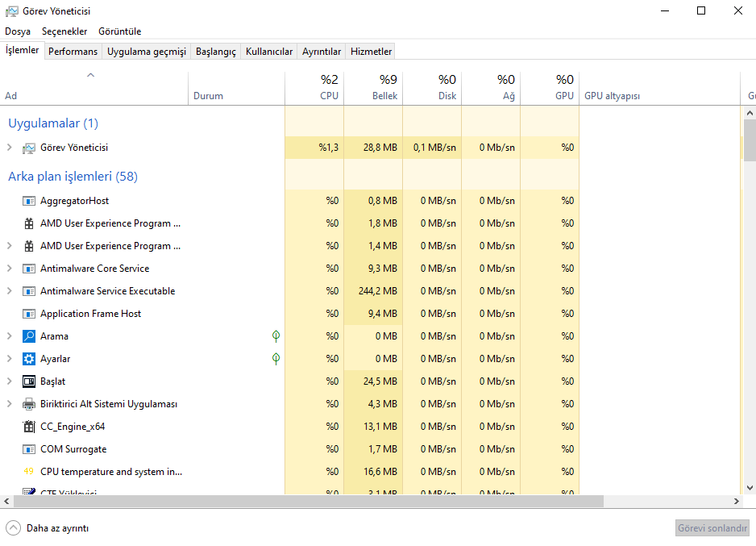Select the İşlemler tab
The image size is (756, 546).
pos(23,50)
